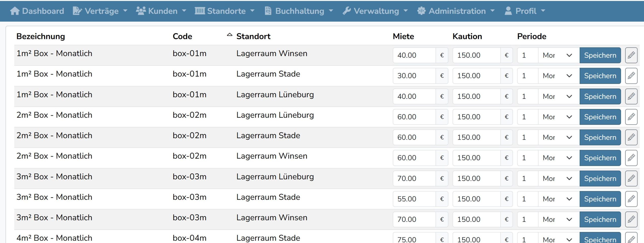644x243 pixels.
Task: Edit the Lüneburg 2m² Box row with pencil
Action: click(631, 117)
